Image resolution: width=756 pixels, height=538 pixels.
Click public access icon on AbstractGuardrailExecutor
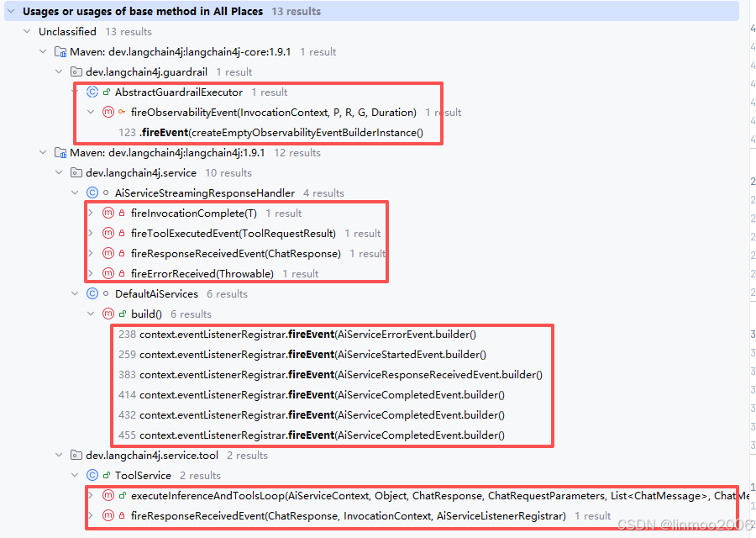107,92
